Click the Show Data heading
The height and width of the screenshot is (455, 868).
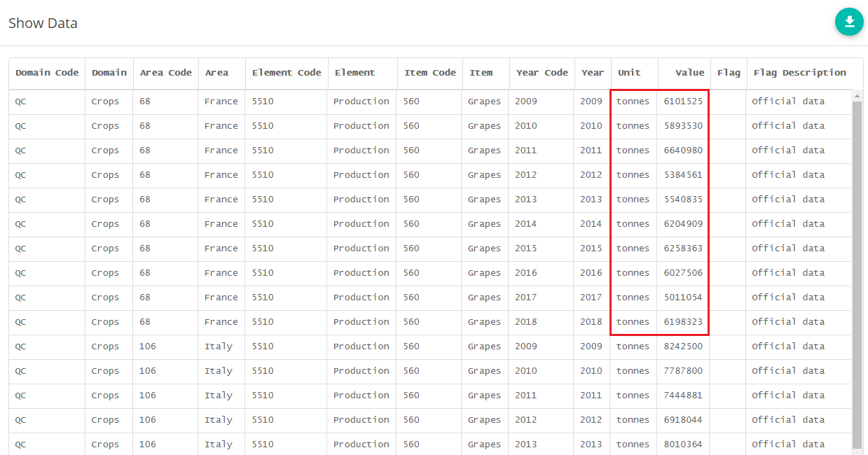click(43, 23)
